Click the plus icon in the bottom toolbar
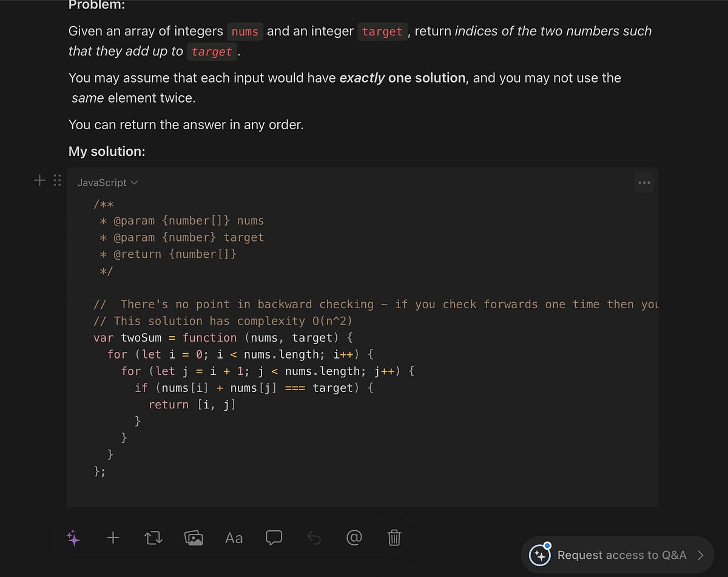 (113, 538)
